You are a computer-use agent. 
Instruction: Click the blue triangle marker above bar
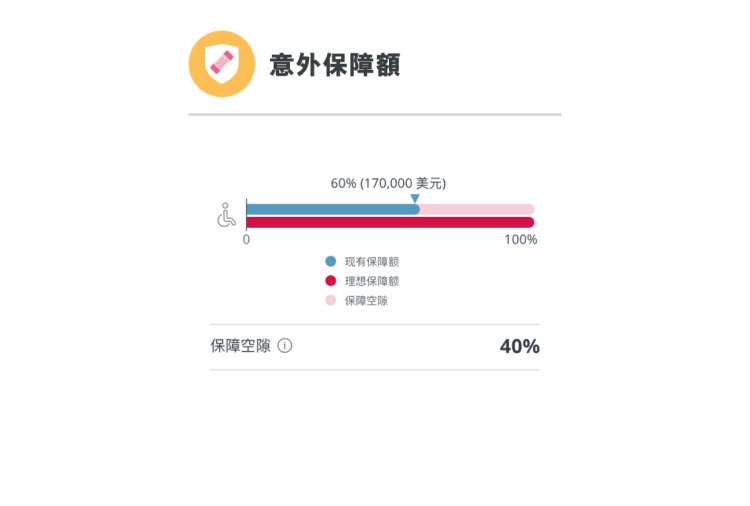[x=415, y=198]
